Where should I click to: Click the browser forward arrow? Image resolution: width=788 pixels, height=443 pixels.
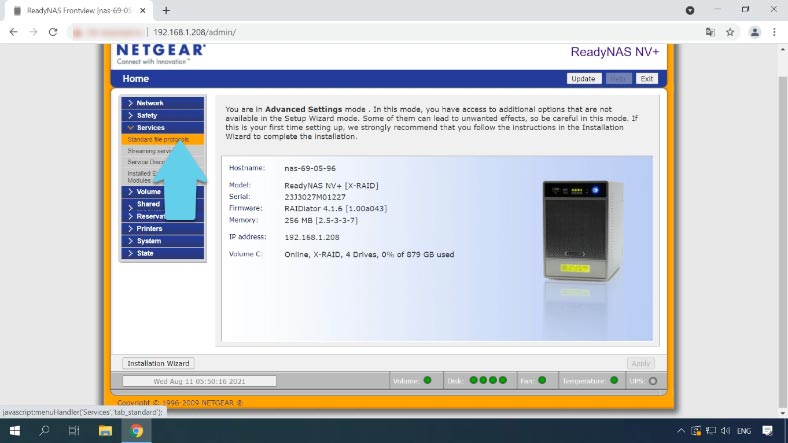click(33, 32)
